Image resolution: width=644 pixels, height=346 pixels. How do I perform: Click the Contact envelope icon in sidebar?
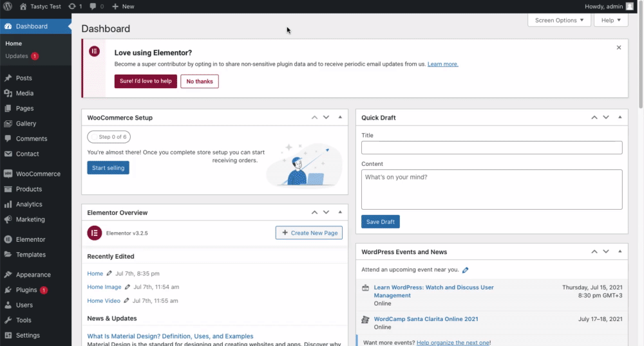coord(8,154)
